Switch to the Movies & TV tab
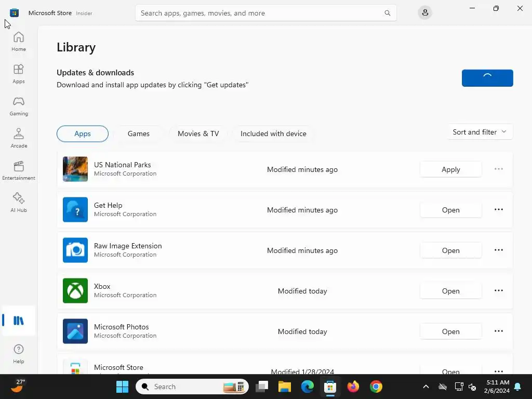Image resolution: width=532 pixels, height=399 pixels. pos(198,134)
